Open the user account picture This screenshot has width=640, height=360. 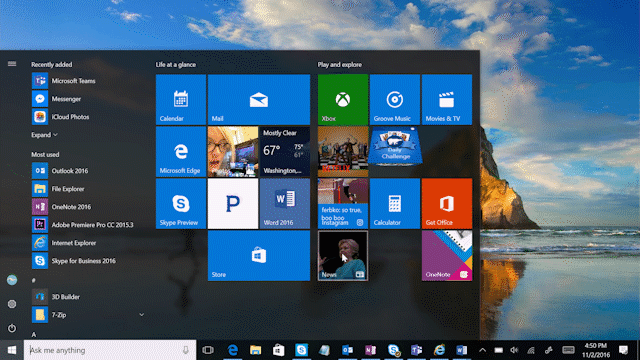pyautogui.click(x=12, y=280)
